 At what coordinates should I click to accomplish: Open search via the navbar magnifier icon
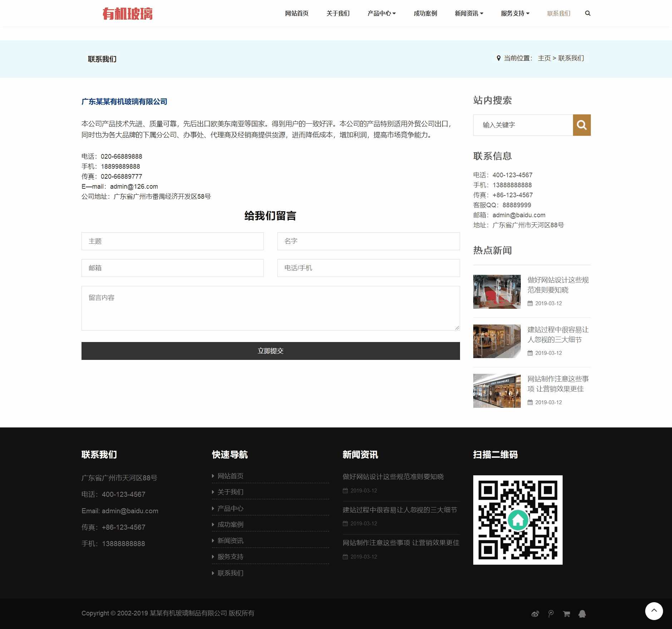pyautogui.click(x=587, y=13)
